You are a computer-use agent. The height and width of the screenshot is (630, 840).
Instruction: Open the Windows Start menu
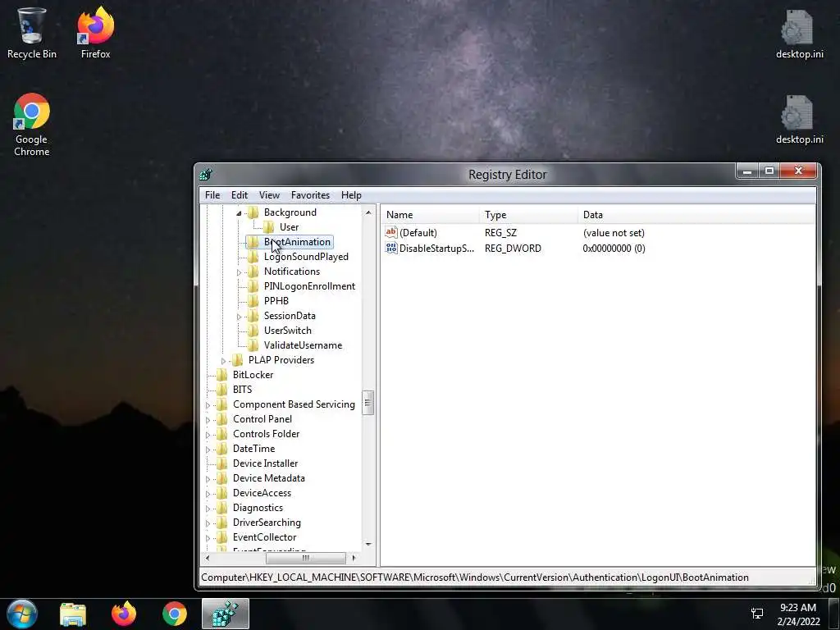22,614
